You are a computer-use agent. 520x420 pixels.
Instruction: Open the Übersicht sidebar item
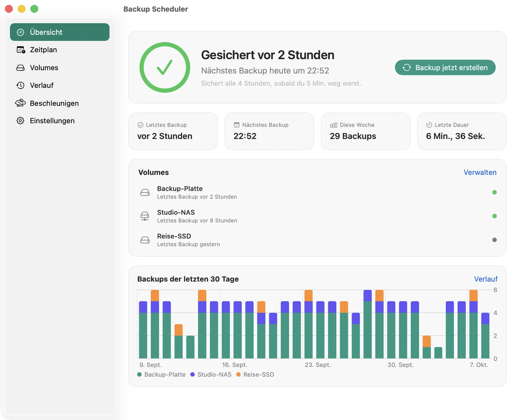[59, 32]
